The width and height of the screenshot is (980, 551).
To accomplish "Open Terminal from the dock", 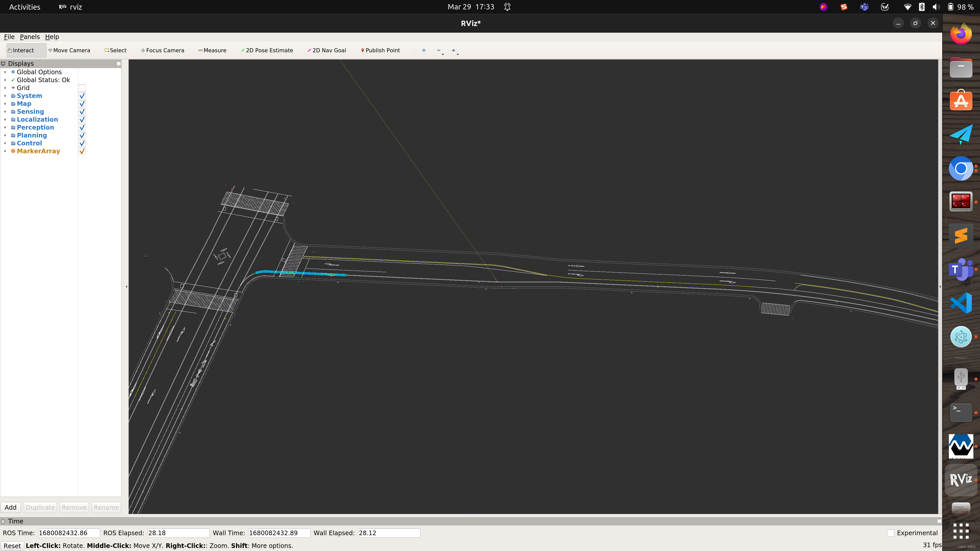I will (961, 412).
